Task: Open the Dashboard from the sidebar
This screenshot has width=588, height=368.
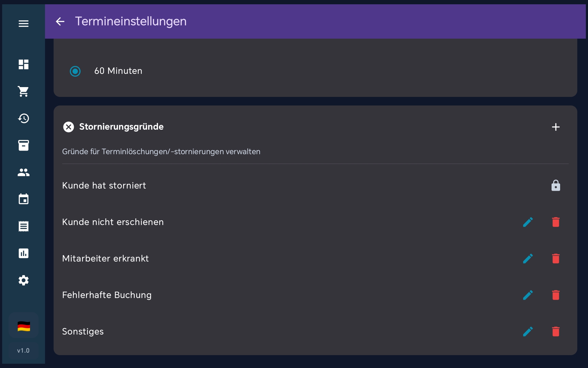Action: 23,64
